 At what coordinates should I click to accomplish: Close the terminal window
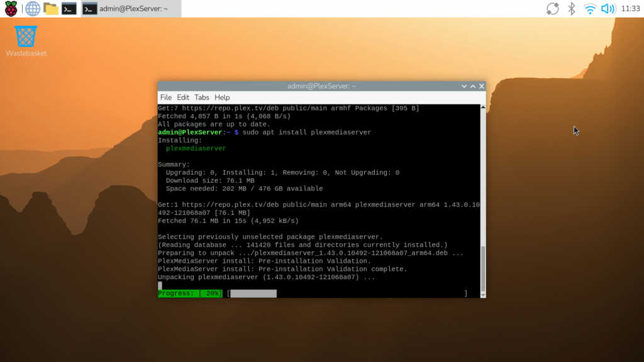tap(482, 86)
